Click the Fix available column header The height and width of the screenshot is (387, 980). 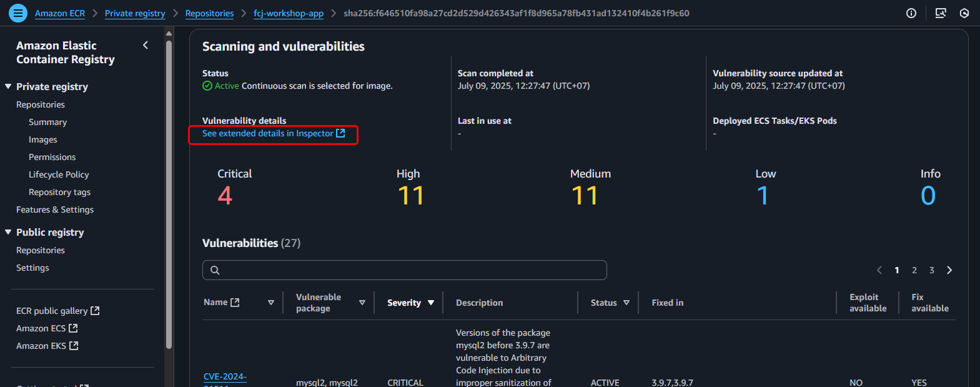930,303
